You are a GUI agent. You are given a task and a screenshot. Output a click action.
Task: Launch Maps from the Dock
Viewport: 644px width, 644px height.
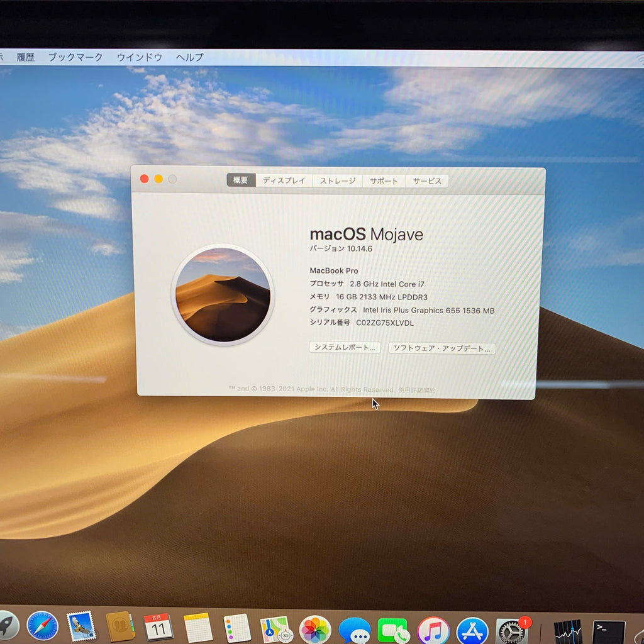[x=276, y=629]
